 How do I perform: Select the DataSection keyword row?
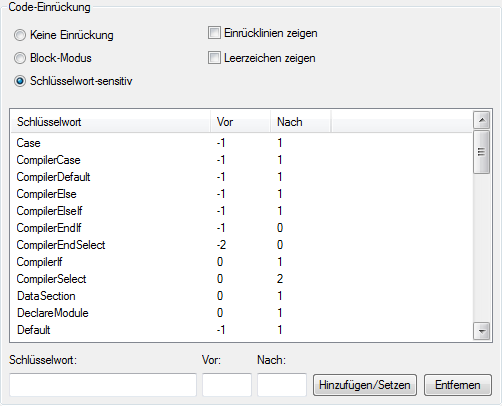242,296
